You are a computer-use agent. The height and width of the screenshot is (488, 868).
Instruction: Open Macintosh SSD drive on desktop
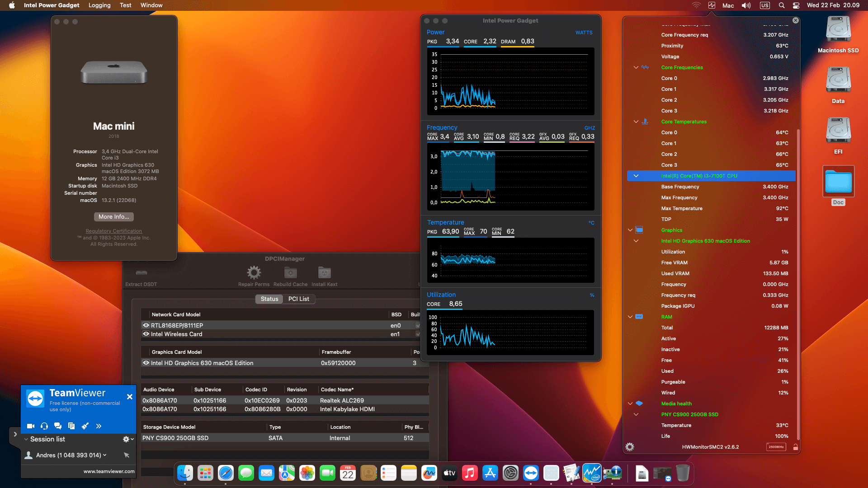838,35
